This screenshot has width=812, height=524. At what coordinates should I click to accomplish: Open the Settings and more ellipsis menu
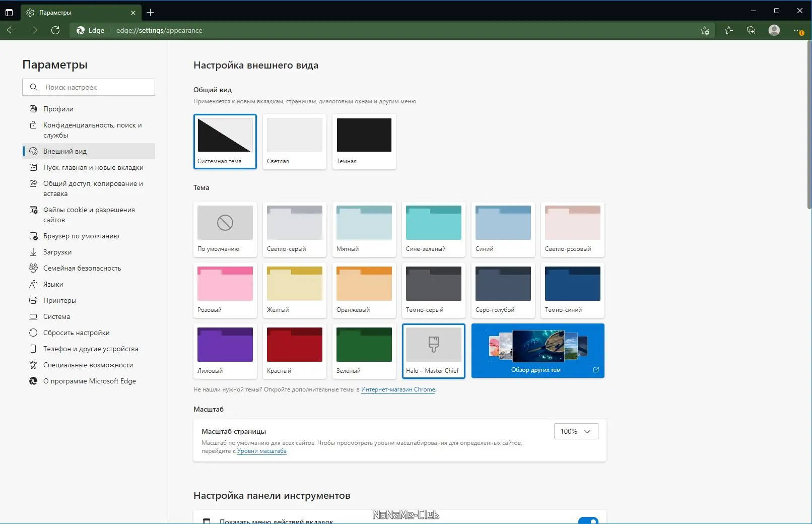point(798,30)
